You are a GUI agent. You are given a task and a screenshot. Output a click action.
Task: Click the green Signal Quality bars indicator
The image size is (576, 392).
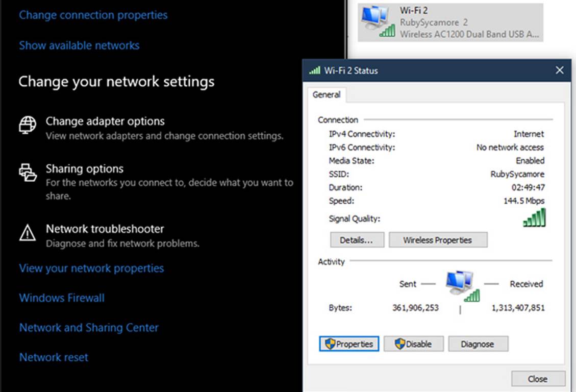pyautogui.click(x=534, y=218)
